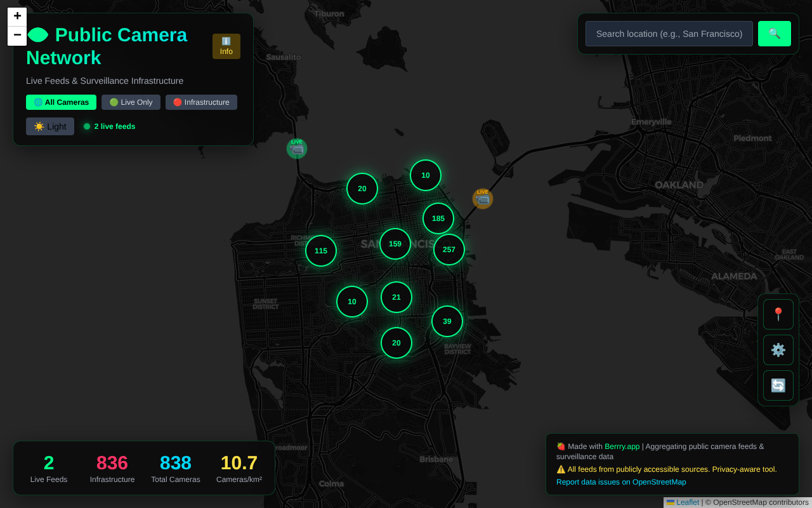This screenshot has width=812, height=508.
Task: Expand the 257 camera cluster
Action: tap(449, 250)
